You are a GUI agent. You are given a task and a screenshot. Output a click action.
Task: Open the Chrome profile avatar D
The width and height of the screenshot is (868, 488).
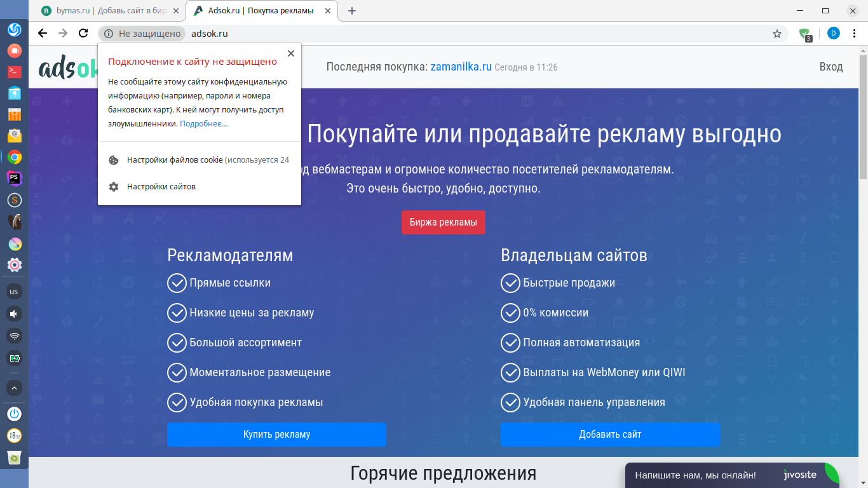[833, 34]
